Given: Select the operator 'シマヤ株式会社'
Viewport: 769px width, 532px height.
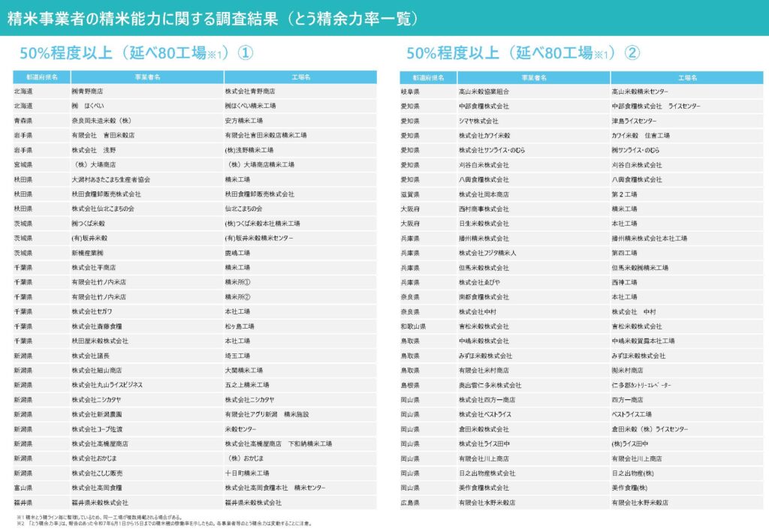Looking at the screenshot, I should point(478,121).
